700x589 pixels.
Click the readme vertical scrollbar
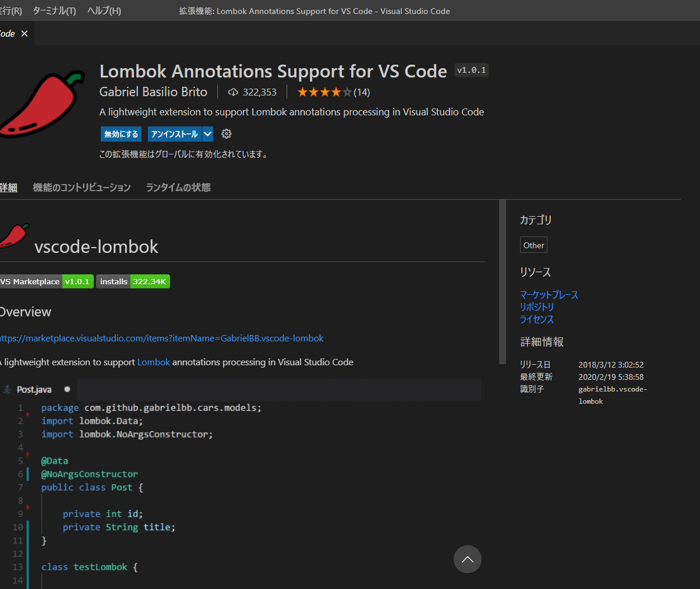503,283
